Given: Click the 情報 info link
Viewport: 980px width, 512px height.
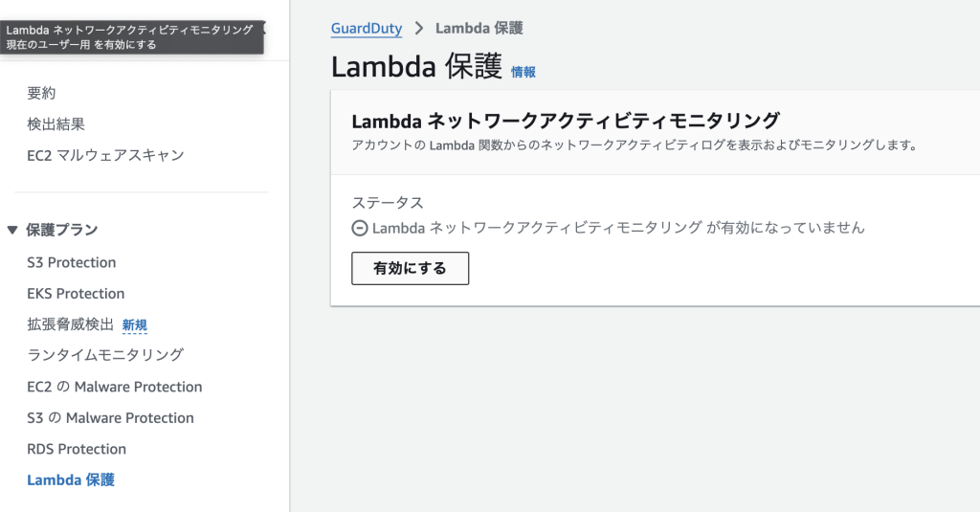Looking at the screenshot, I should 523,73.
